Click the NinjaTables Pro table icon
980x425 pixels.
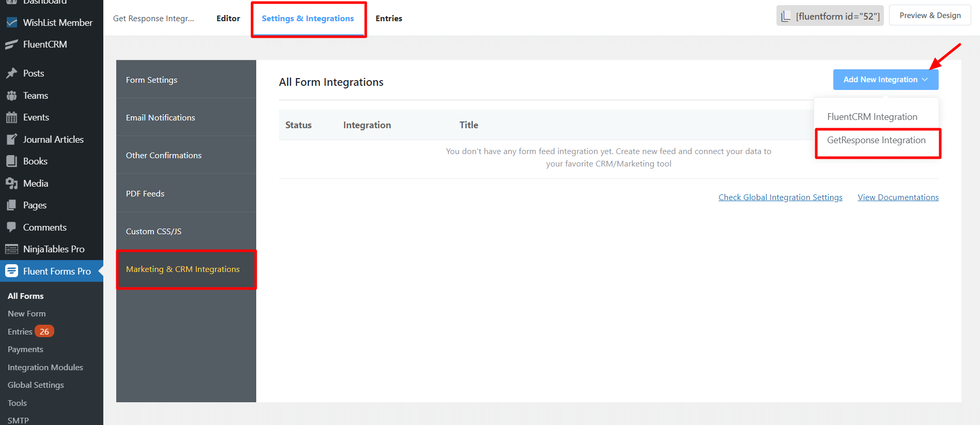coord(11,249)
